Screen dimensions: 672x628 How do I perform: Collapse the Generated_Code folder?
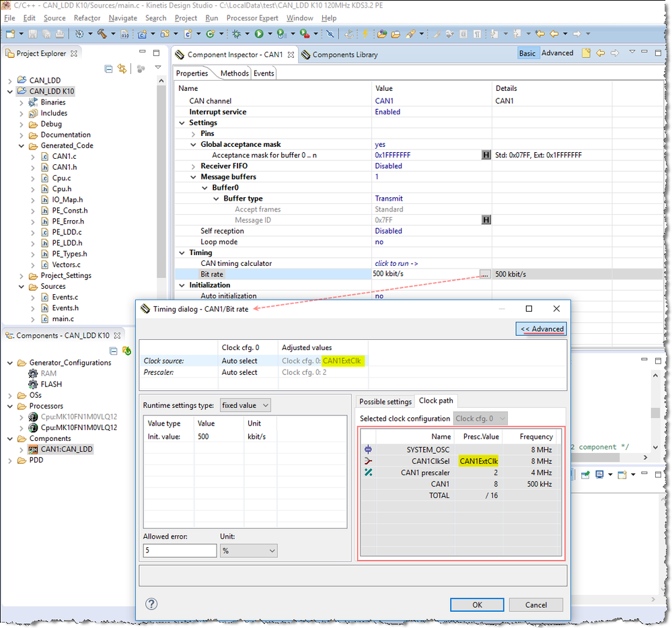tap(22, 146)
